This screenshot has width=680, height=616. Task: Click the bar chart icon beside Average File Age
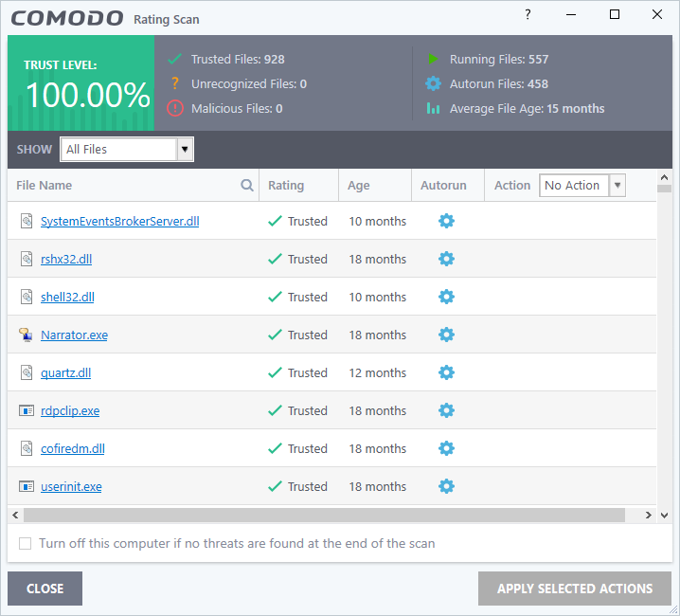[x=433, y=108]
